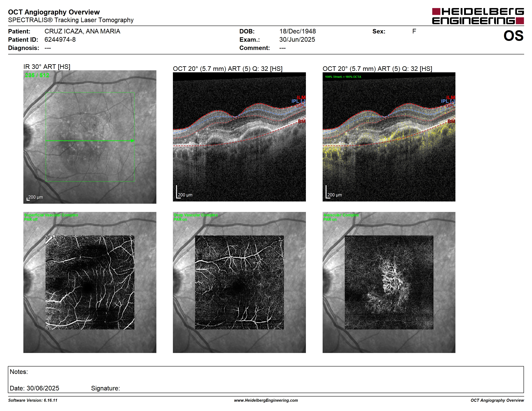Click the OCT B-scan with yellow OCTA overlay
Viewport: 532px width, 411px height.
(x=389, y=137)
